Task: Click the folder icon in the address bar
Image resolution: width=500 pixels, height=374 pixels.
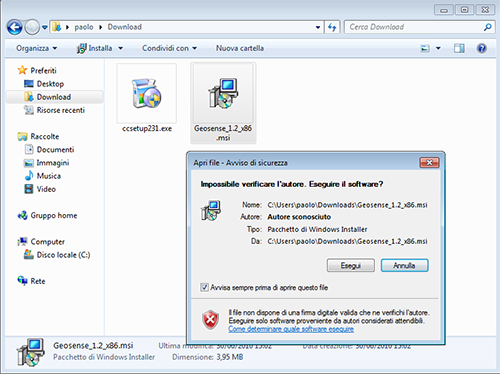Action: tap(57, 27)
